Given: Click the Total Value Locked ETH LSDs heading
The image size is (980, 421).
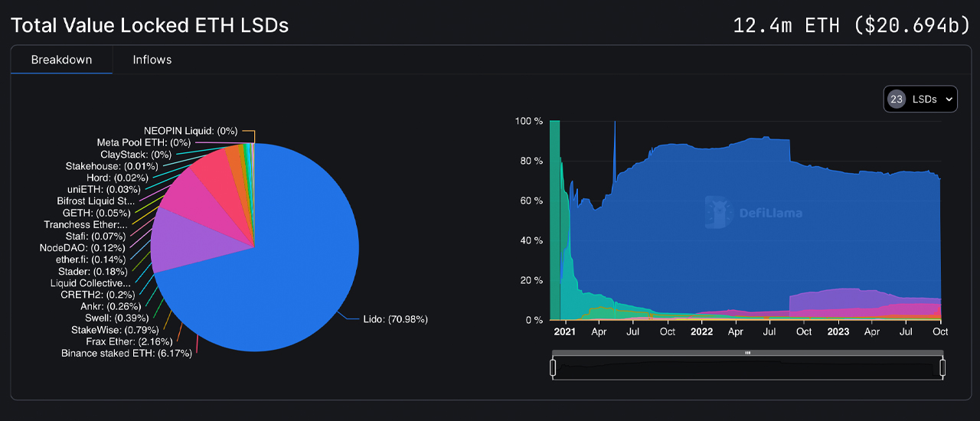Looking at the screenshot, I should click(x=149, y=25).
